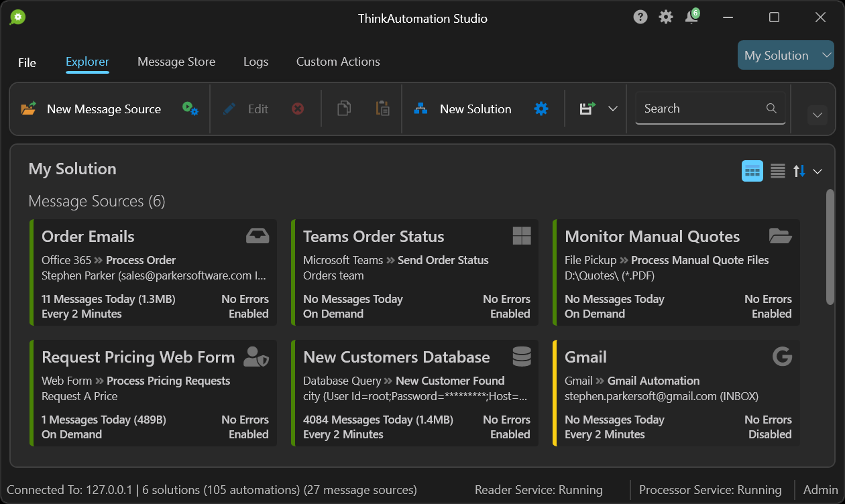Click the paste clipboard icon

383,109
